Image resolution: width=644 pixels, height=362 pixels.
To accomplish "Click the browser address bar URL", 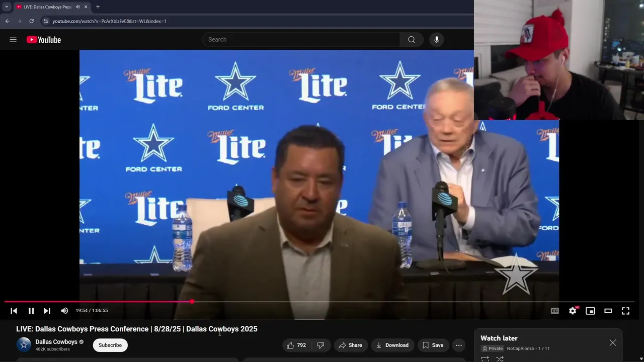I will point(109,21).
